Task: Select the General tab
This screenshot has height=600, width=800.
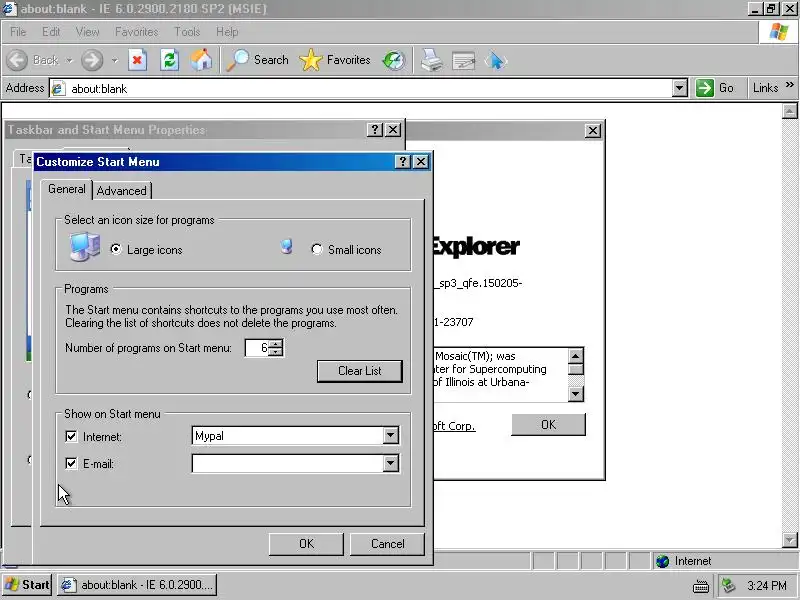Action: [x=67, y=189]
